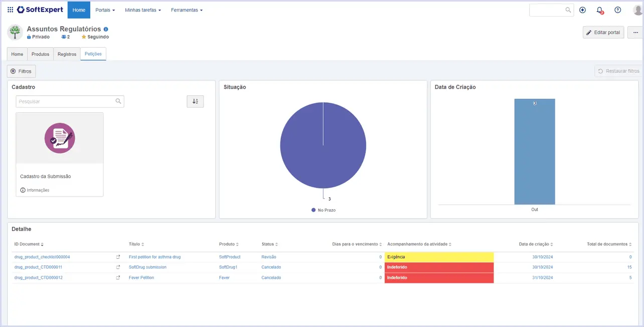Click the help question mark icon
This screenshot has width=644, height=327.
click(x=617, y=10)
